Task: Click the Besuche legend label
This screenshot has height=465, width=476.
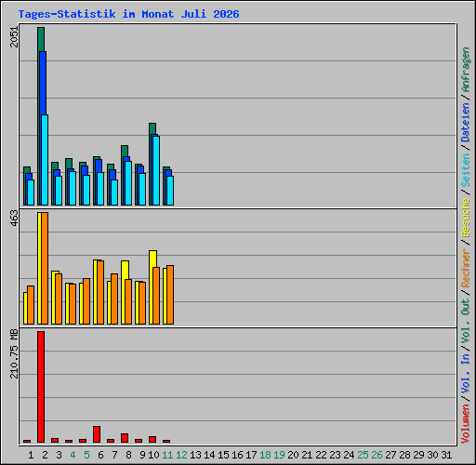Action: 466,218
